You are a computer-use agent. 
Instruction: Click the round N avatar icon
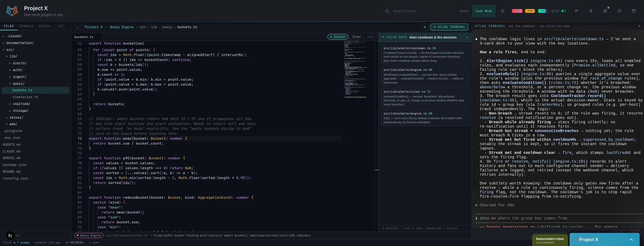click(x=10, y=235)
